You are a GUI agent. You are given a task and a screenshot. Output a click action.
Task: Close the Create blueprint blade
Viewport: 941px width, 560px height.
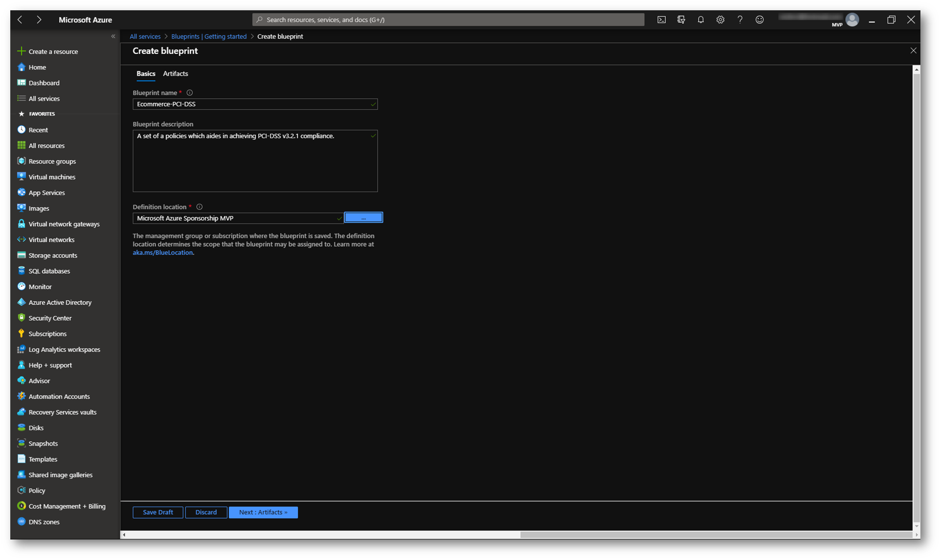pos(913,50)
